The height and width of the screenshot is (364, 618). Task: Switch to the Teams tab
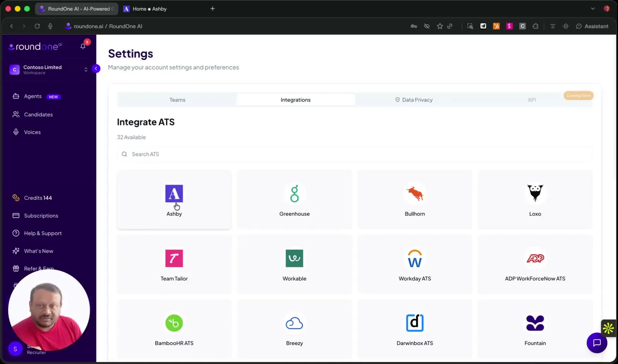click(177, 100)
